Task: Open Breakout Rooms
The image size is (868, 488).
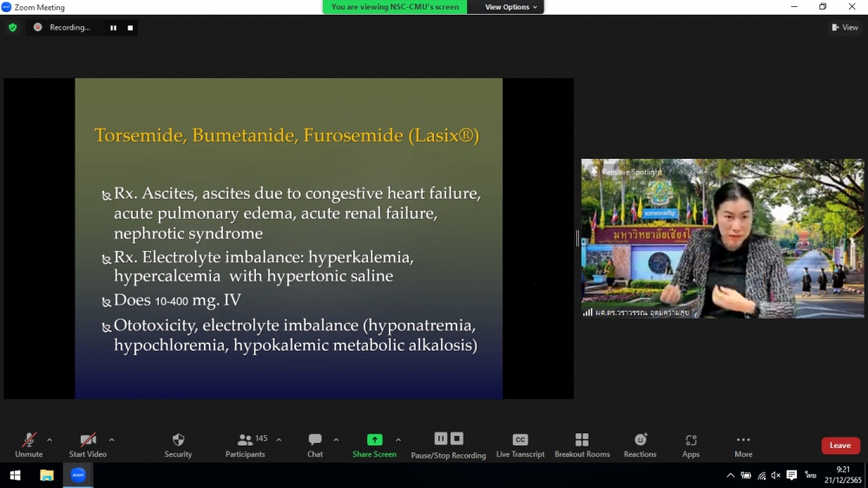Action: (582, 440)
